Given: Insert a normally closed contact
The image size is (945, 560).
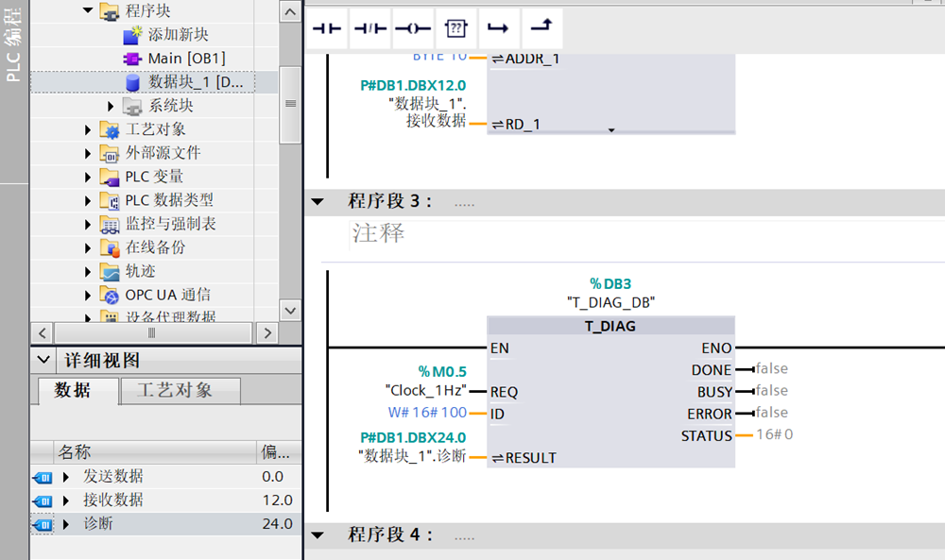Looking at the screenshot, I should click(370, 28).
